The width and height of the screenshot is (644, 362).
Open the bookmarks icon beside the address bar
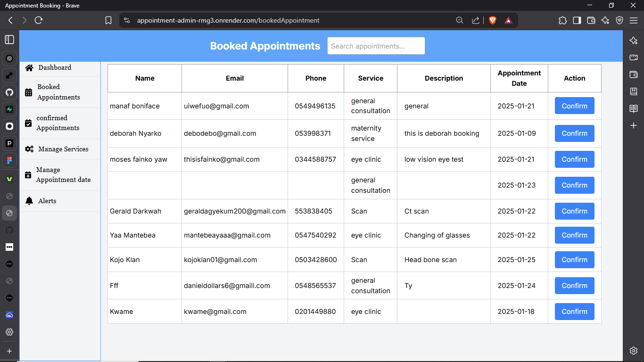(108, 20)
